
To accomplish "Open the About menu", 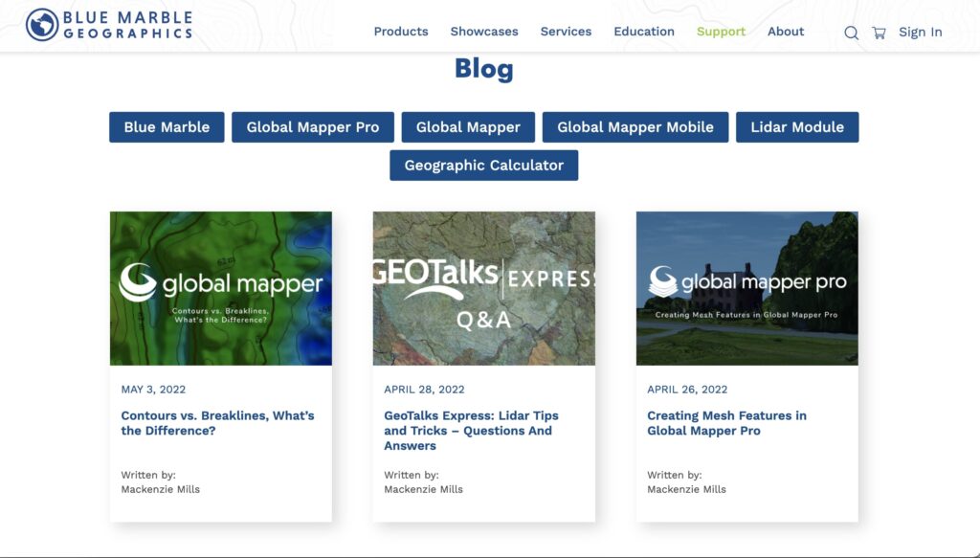I will point(786,32).
